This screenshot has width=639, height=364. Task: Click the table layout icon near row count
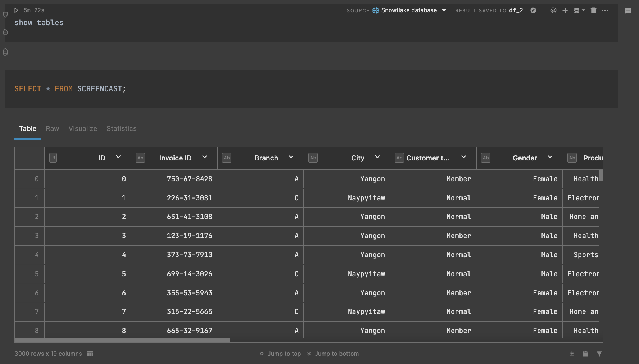90,354
